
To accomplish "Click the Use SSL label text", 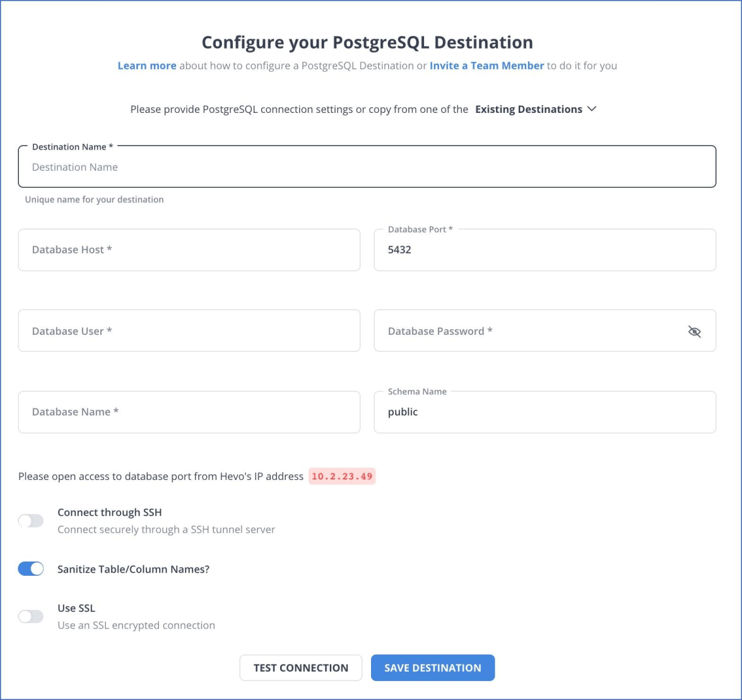I will (x=76, y=608).
